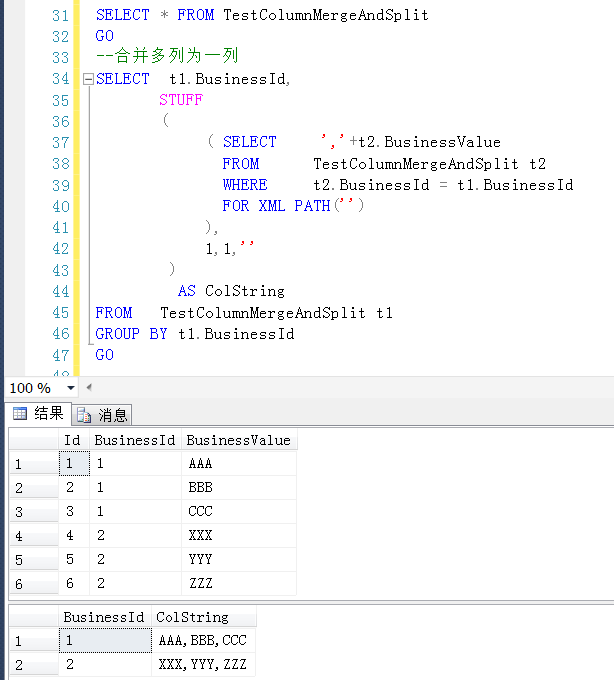Collapse the SELECT block at line 34
Viewport: 614px width, 680px height.
click(88, 79)
